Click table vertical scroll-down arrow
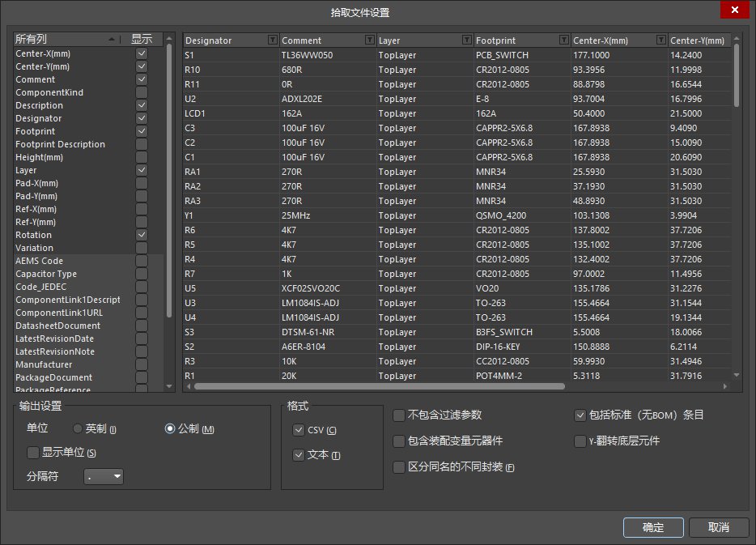This screenshot has height=545, width=756. (x=737, y=375)
